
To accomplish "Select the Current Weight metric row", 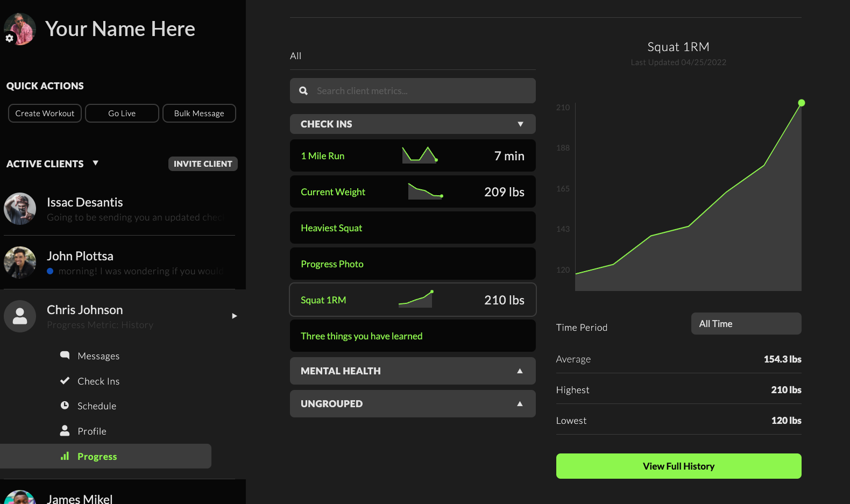I will [x=413, y=192].
